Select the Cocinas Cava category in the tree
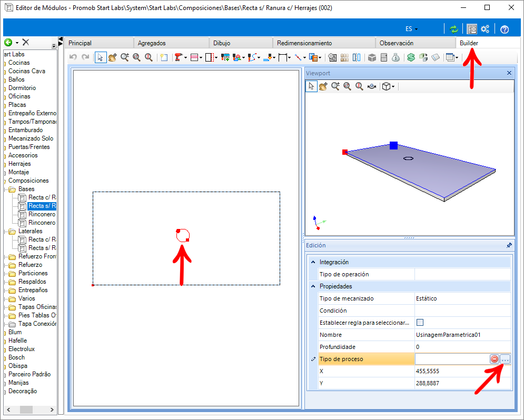The image size is (524, 420). pyautogui.click(x=27, y=71)
